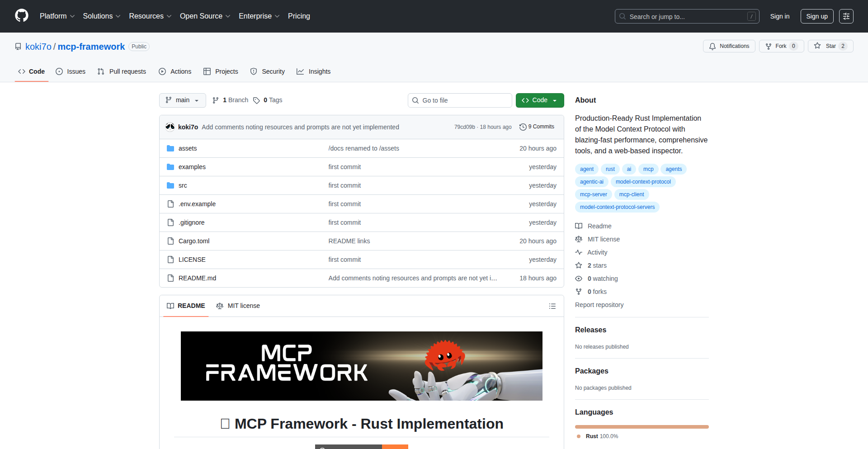Open the commit history clock icon
Screen dimensions: 868x449
tap(524, 127)
